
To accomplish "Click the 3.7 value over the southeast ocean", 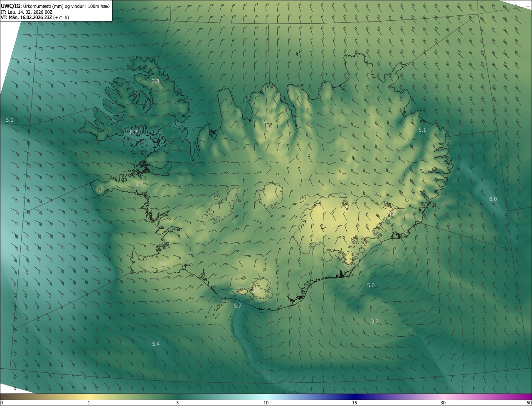I will (x=375, y=321).
